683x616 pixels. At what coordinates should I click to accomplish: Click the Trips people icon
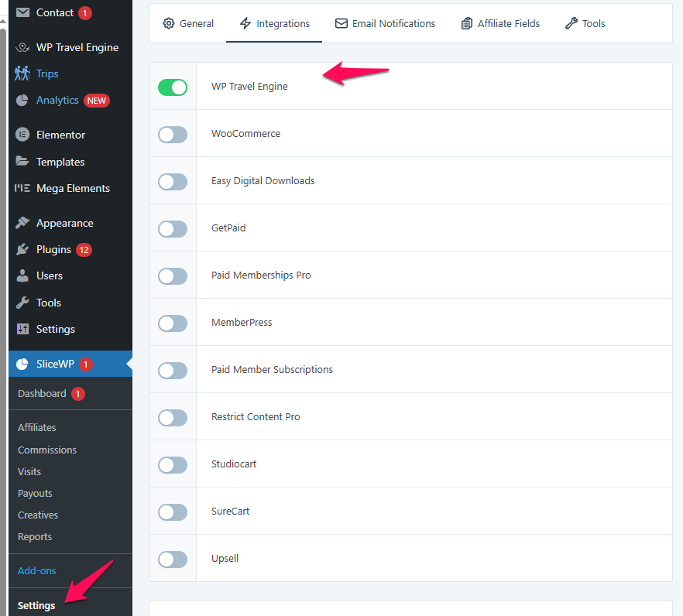[x=22, y=74]
